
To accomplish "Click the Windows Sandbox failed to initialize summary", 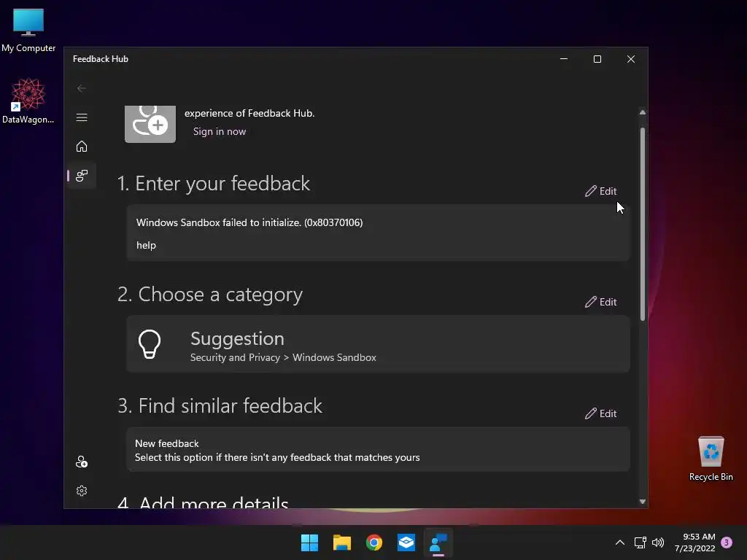I will click(x=249, y=222).
